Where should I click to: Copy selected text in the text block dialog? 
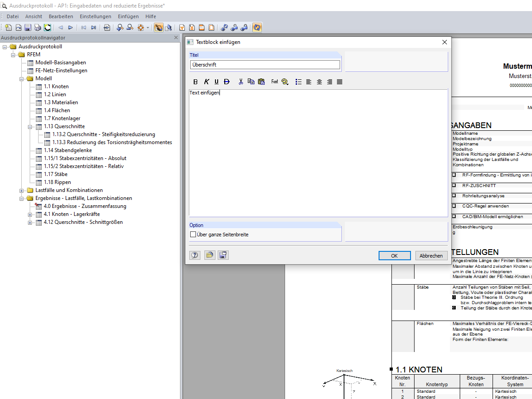[x=251, y=82]
